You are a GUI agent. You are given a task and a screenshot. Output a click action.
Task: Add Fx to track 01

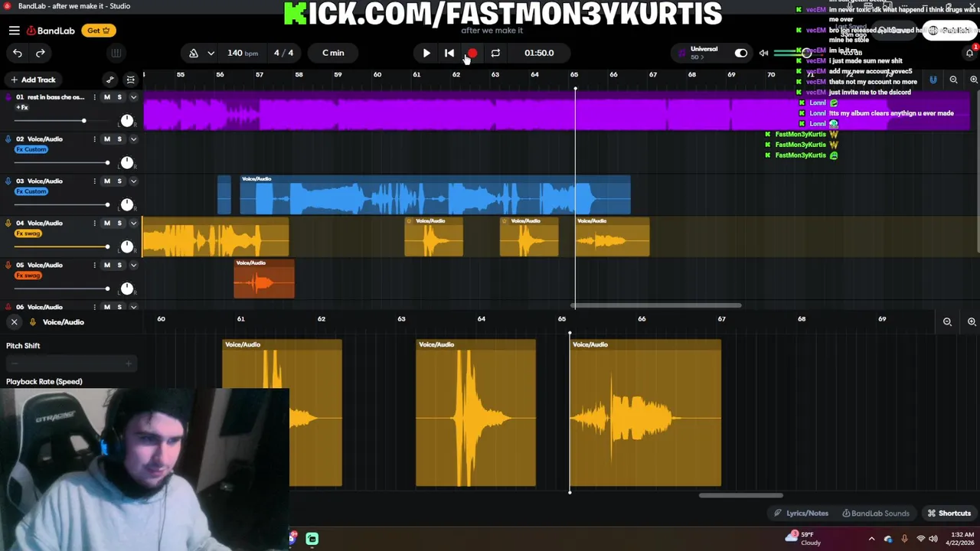pos(22,107)
